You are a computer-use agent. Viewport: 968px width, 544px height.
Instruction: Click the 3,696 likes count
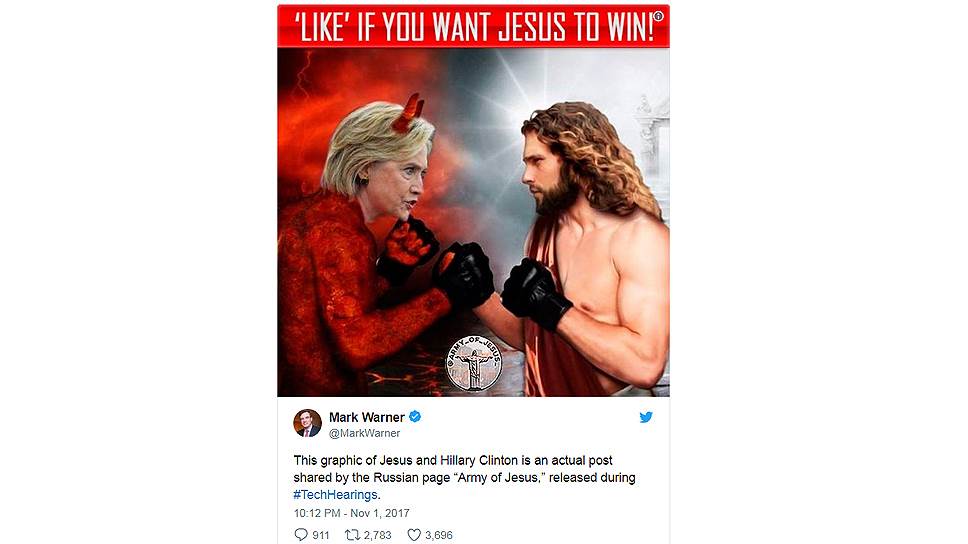tap(438, 535)
